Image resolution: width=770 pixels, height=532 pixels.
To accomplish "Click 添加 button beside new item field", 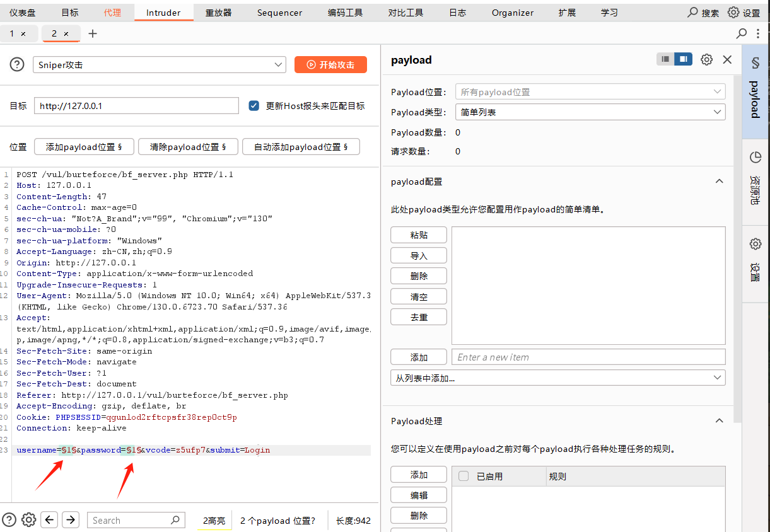I will click(x=419, y=357).
